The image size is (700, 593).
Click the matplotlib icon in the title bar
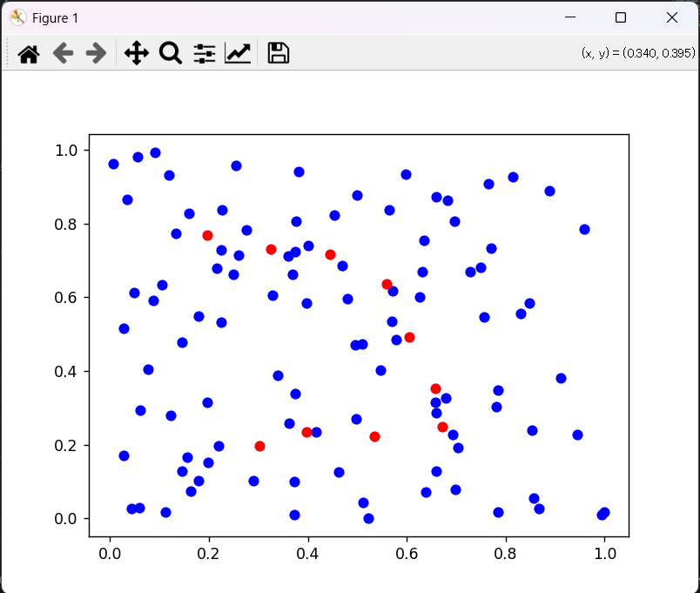coord(18,18)
